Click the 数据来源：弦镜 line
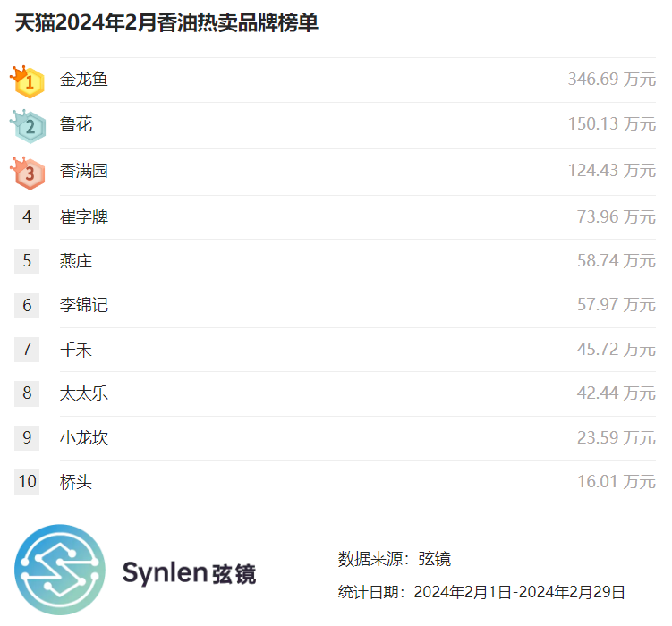This screenshot has width=672, height=626. pos(395,559)
